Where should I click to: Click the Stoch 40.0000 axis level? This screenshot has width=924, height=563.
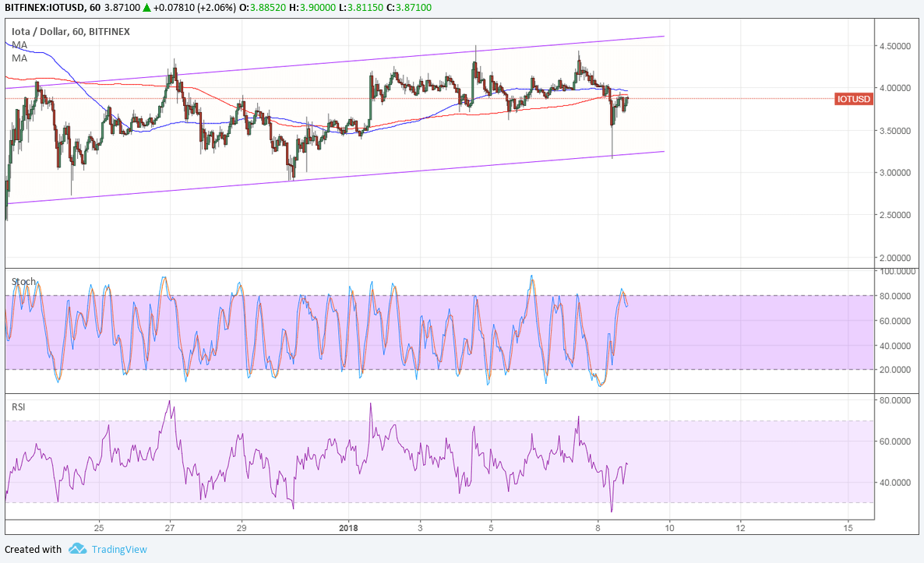coord(895,346)
